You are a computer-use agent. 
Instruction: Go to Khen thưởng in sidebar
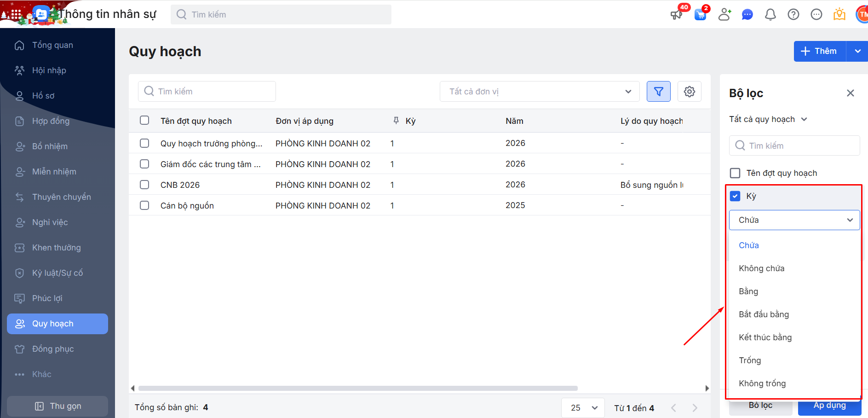point(56,248)
